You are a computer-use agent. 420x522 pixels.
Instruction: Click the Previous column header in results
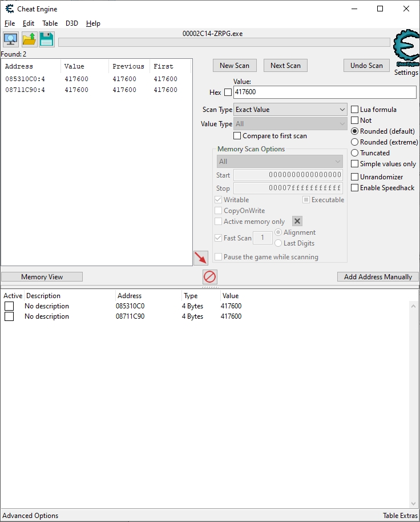coord(129,66)
